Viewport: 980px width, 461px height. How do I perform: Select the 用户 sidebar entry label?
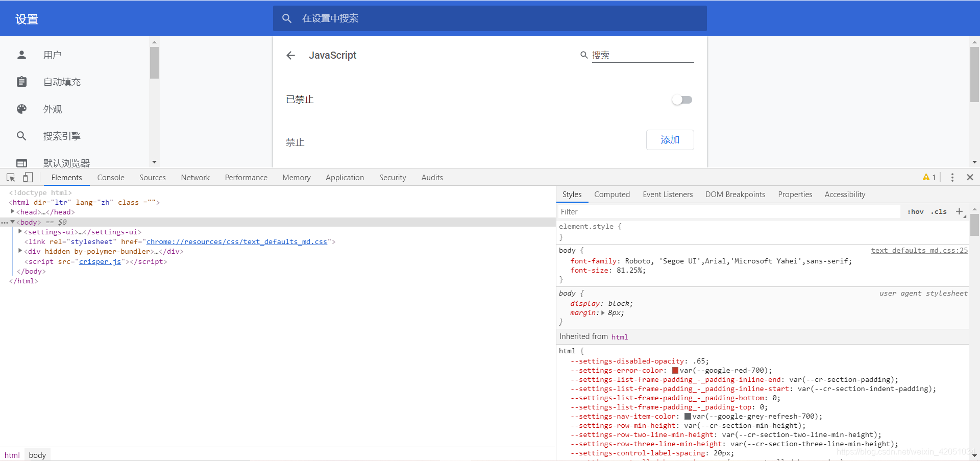(53, 55)
